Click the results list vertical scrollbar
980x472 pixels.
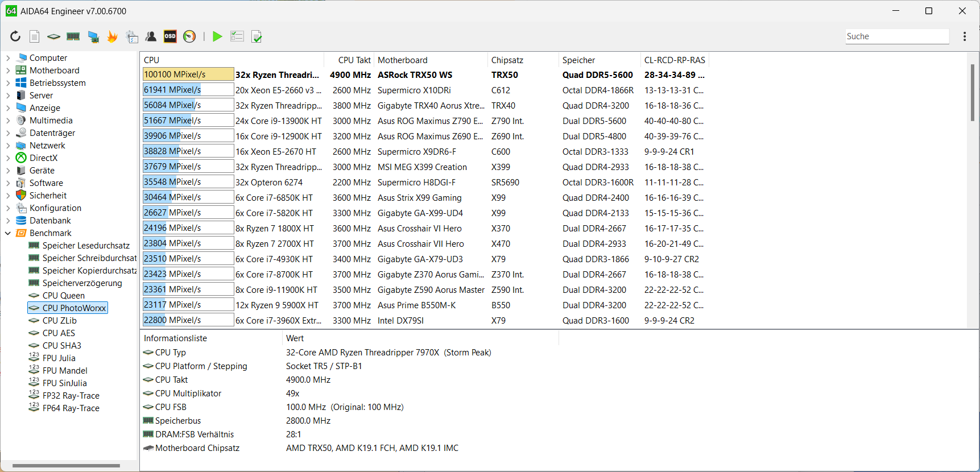pos(972,92)
